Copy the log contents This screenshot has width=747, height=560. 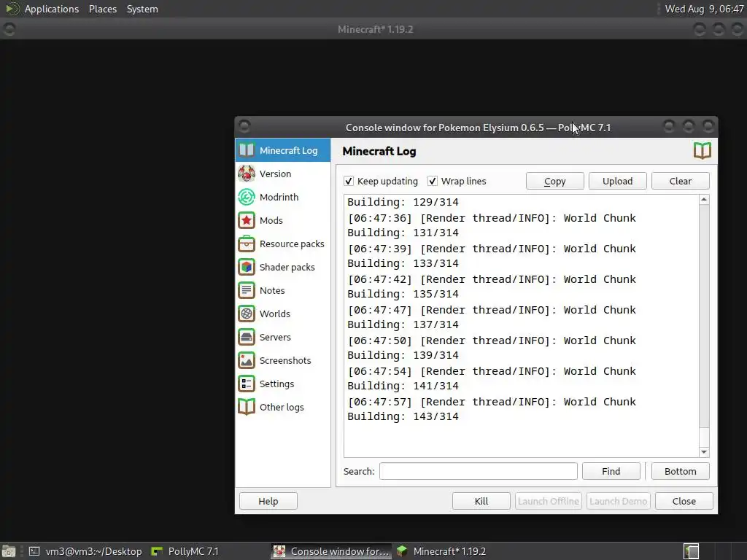554,181
